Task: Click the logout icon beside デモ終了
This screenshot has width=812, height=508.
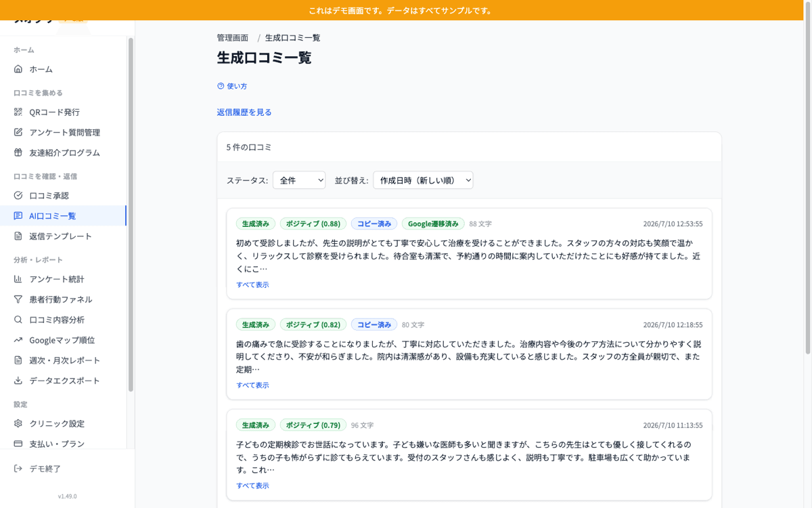Action: [x=18, y=468]
